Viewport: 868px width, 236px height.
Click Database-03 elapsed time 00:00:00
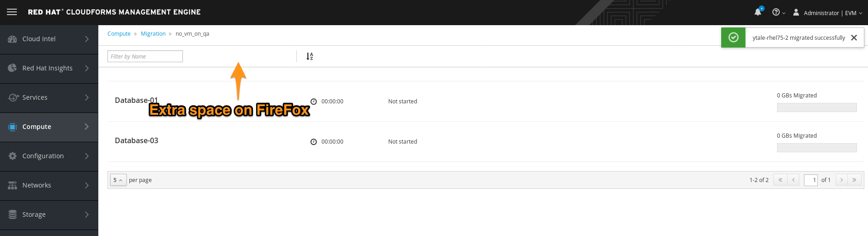[332, 142]
